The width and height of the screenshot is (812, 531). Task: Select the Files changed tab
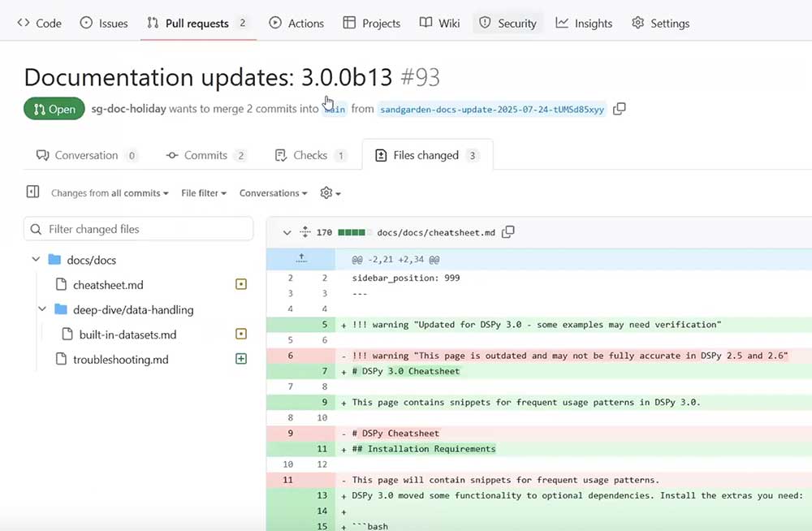coord(427,155)
